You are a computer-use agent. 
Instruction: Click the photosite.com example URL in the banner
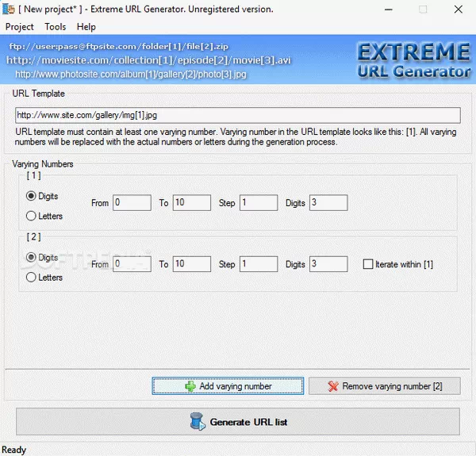pos(131,75)
